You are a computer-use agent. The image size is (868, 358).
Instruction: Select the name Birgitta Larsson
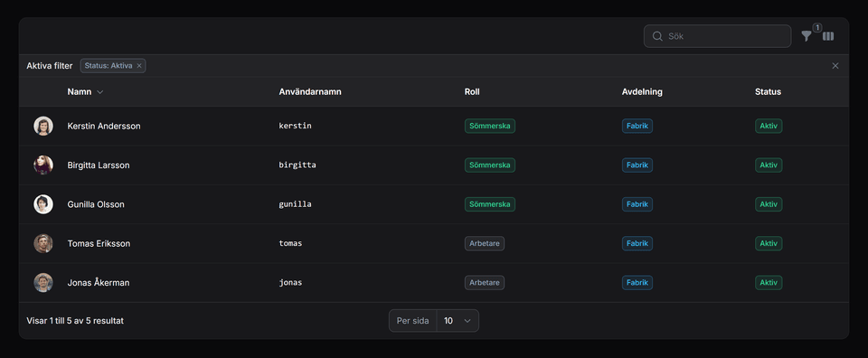(x=99, y=165)
